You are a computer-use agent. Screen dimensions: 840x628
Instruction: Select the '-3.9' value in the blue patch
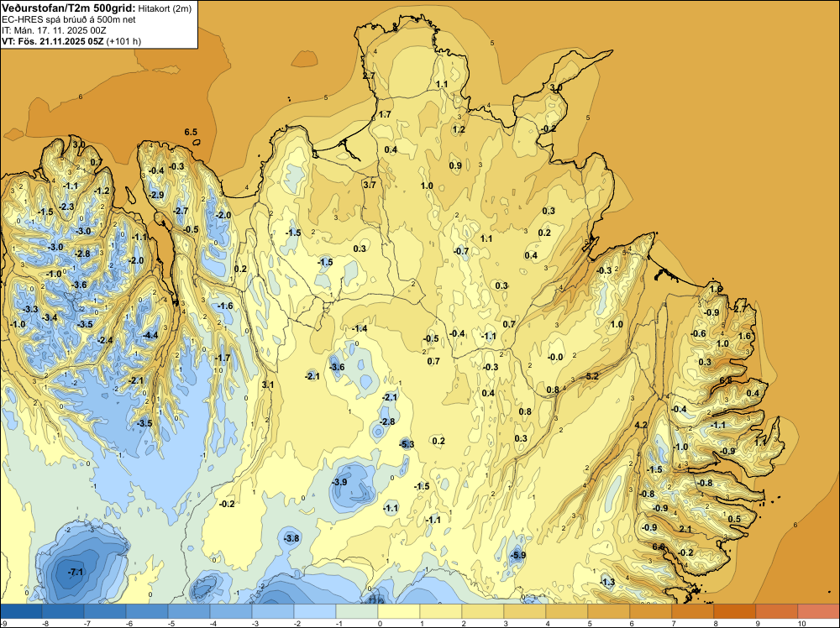tap(339, 482)
